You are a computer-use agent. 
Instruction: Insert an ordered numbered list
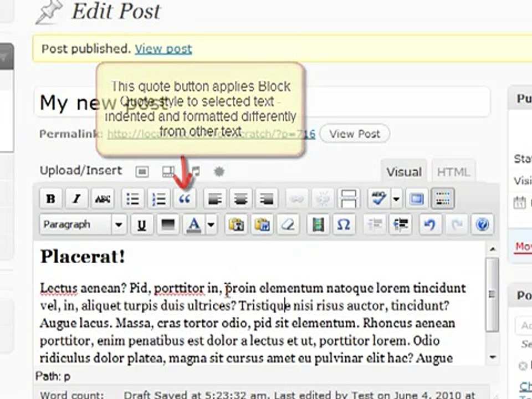158,198
